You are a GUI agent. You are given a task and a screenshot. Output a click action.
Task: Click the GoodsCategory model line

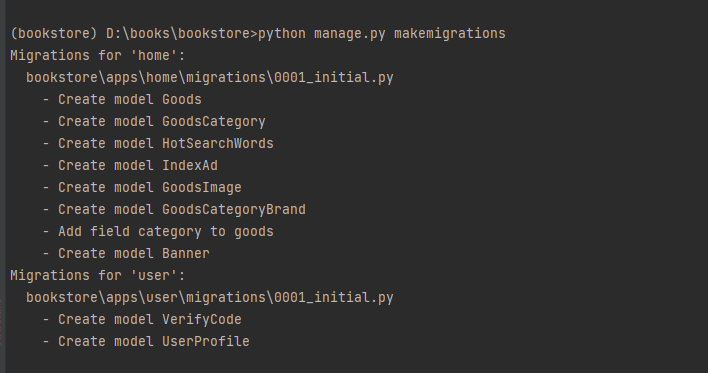click(x=154, y=121)
